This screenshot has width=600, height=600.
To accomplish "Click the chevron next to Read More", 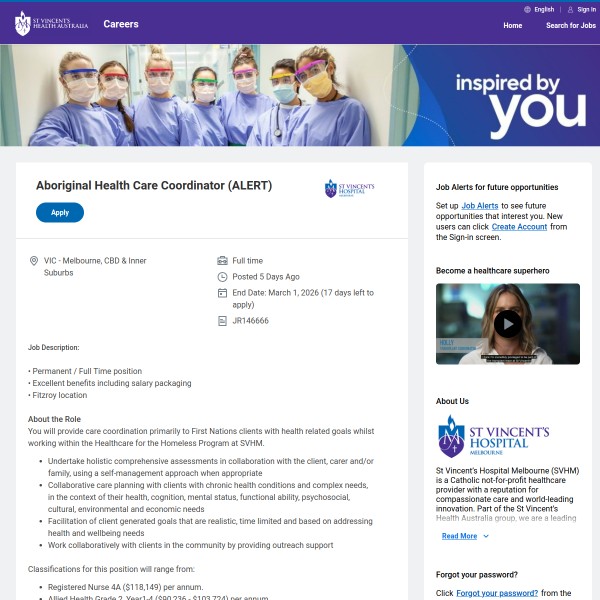I will pyautogui.click(x=486, y=536).
